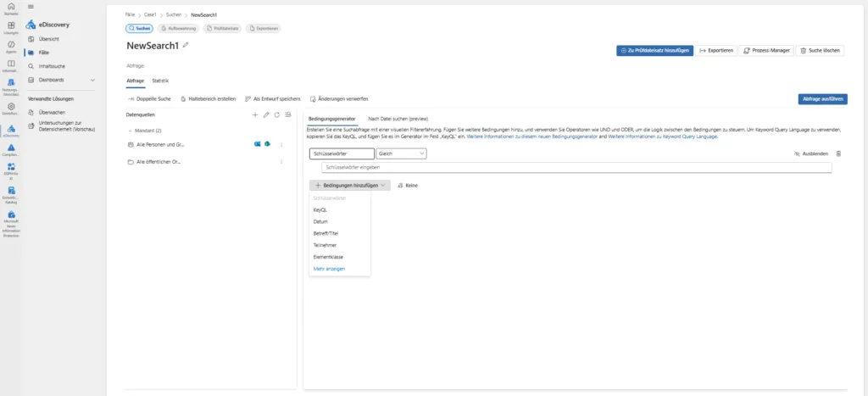Collapse the Mandant tree group
The height and width of the screenshot is (396, 868).
point(131,131)
